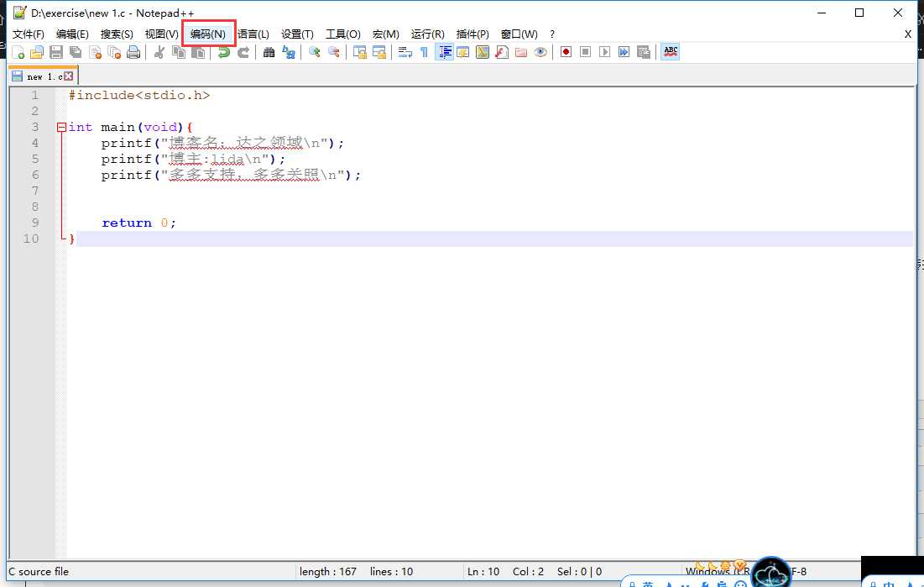Image resolution: width=924 pixels, height=587 pixels.
Task: Open the 窗口(W) window menu
Action: 519,34
